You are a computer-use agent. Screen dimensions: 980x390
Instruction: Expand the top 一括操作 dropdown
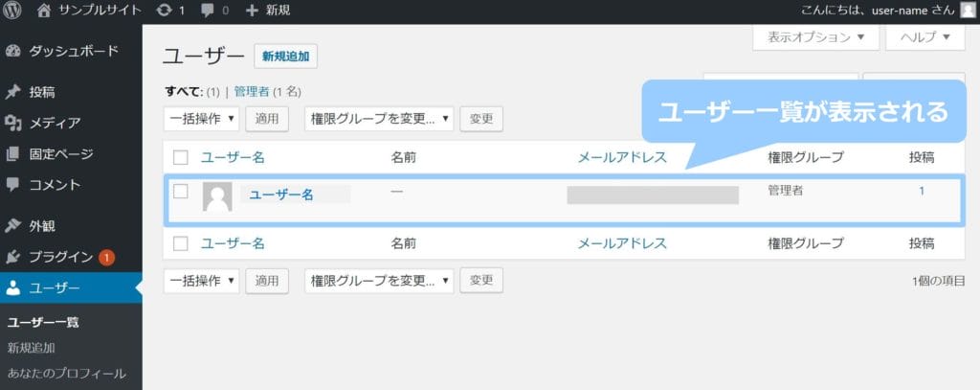pyautogui.click(x=202, y=119)
